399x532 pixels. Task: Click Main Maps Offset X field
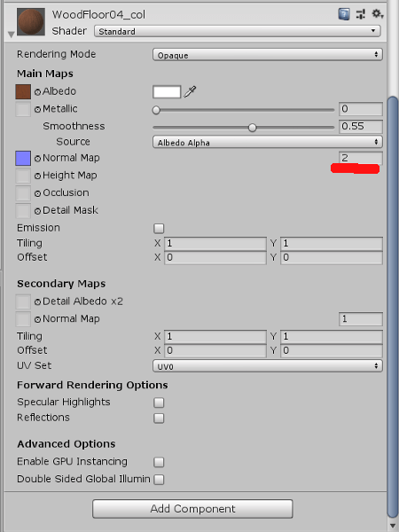coord(215,258)
